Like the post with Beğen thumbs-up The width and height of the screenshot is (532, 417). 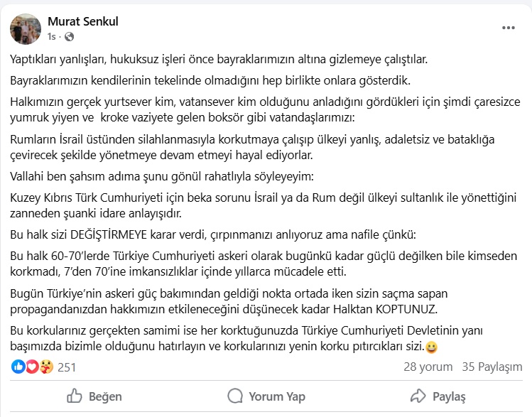93,396
